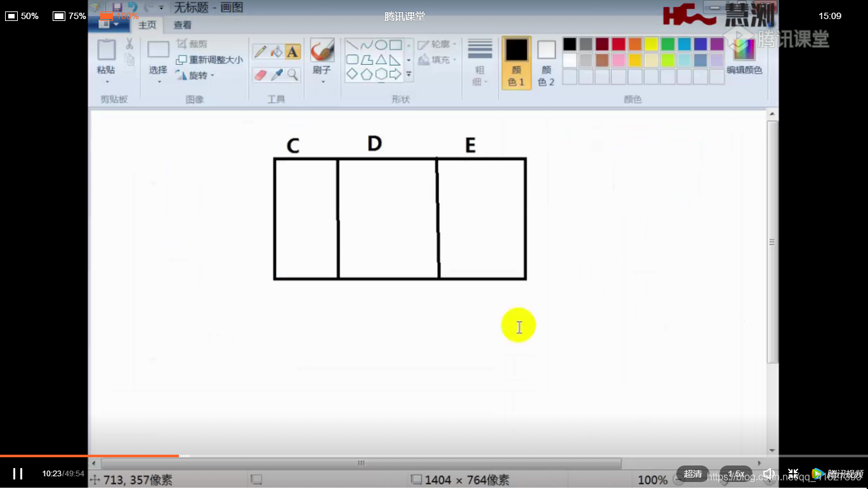Pause the video playback

[x=17, y=473]
